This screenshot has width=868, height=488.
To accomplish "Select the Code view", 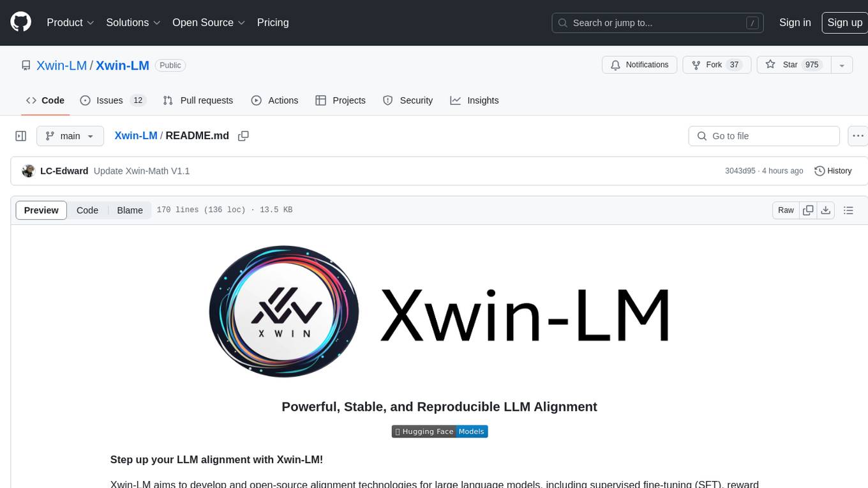I will point(87,210).
